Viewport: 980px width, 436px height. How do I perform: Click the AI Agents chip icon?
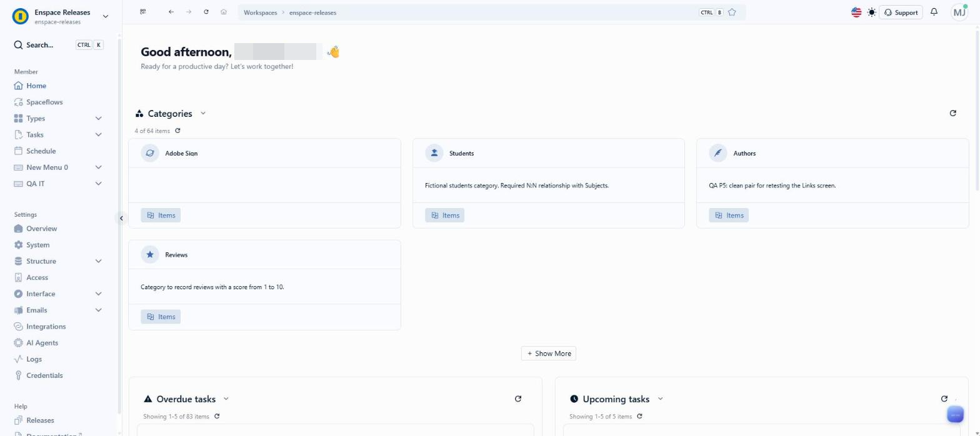click(19, 342)
